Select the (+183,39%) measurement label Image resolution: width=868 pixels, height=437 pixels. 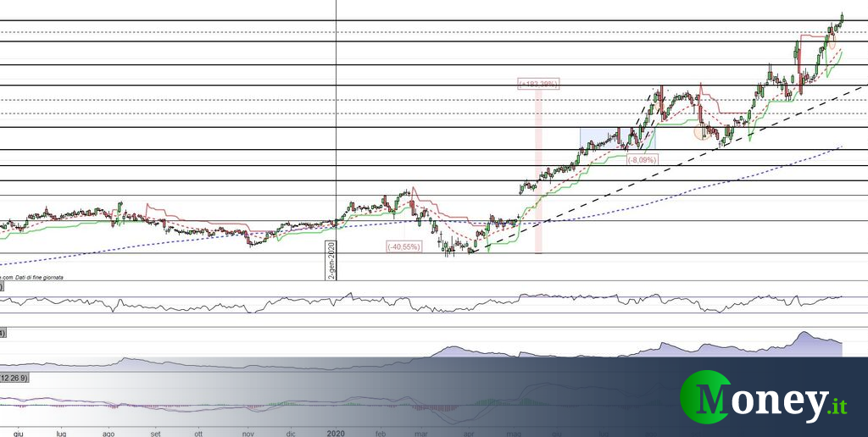[538, 84]
